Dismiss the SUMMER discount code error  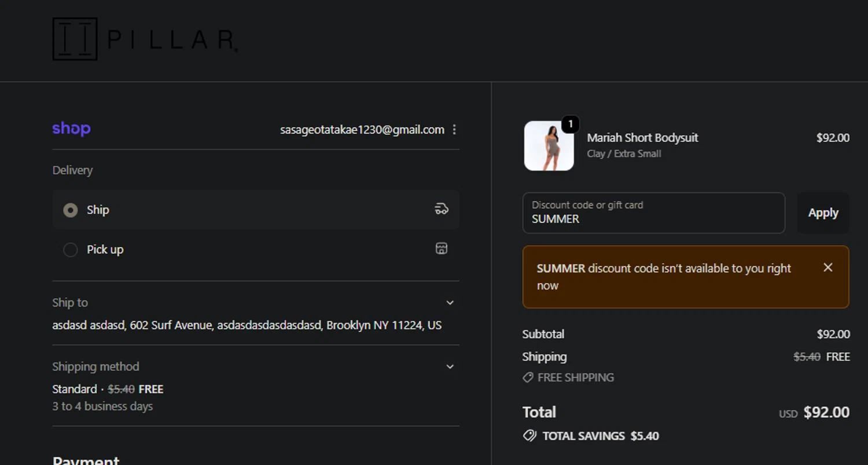coord(828,268)
